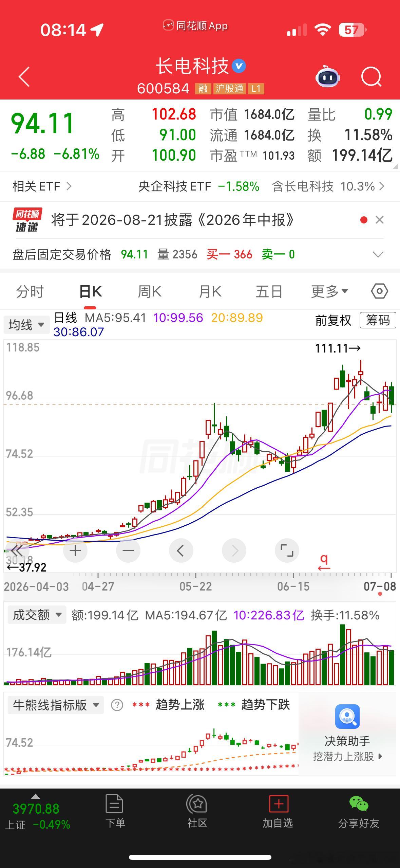Open 相关ETF list
The image size is (400, 868).
(42, 186)
